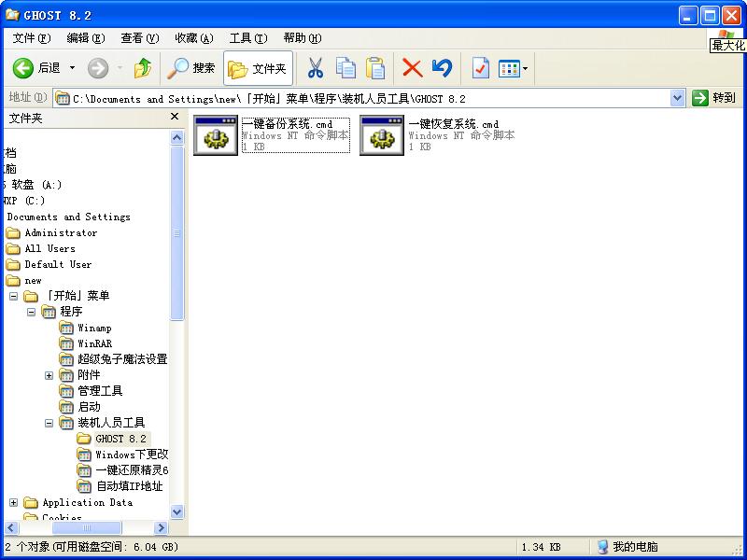Click the 一键恢复系统.cmd file name

(x=454, y=124)
